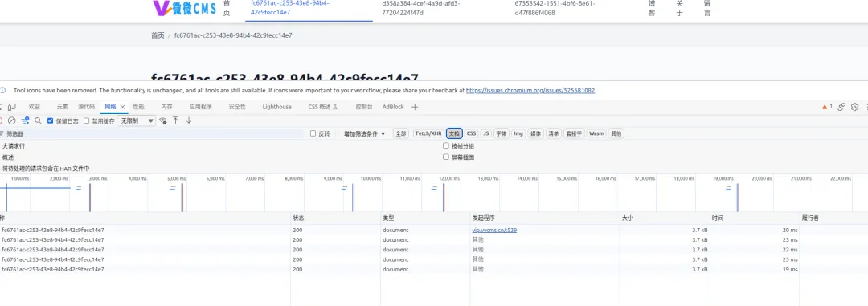The image size is (868, 306).
Task: Select the 全部 request type filter
Action: point(401,133)
